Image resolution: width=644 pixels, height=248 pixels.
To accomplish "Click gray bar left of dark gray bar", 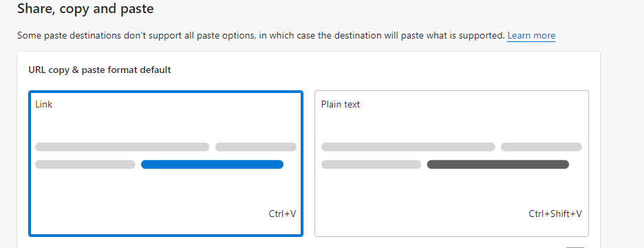I will tap(372, 165).
